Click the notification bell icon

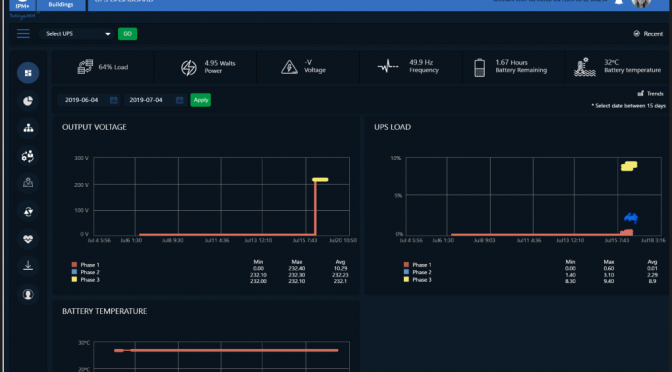(x=618, y=2)
